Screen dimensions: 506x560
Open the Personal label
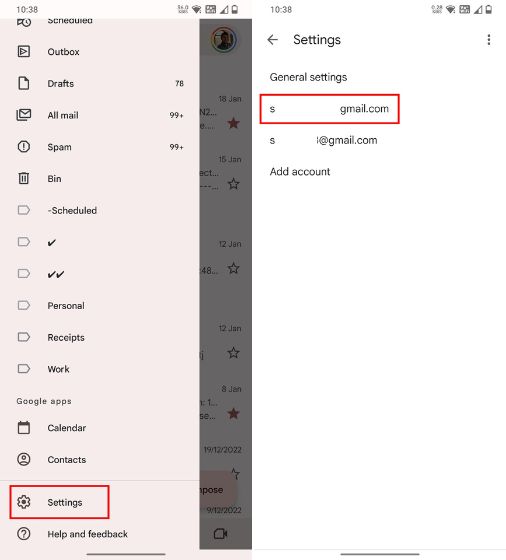coord(100,306)
